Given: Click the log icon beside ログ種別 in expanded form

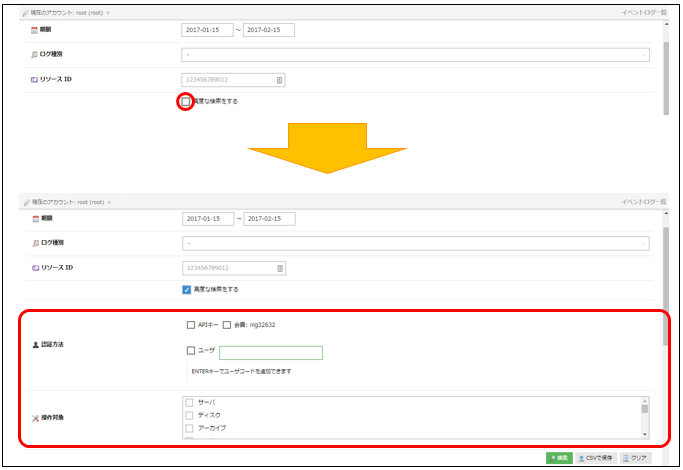Looking at the screenshot, I should point(34,242).
